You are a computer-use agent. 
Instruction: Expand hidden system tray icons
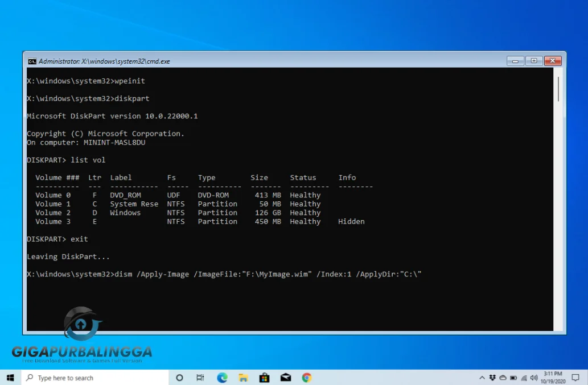482,377
